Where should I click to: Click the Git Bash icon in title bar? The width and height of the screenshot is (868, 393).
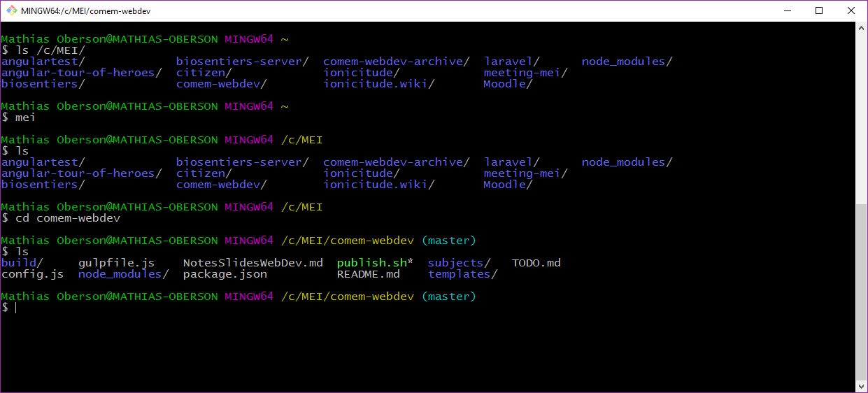coord(12,11)
